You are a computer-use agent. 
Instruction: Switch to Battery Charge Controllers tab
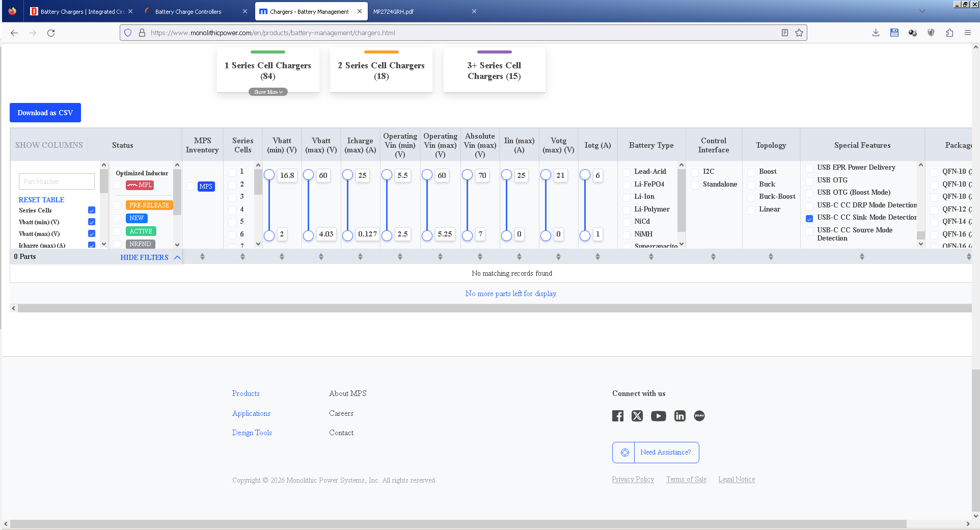click(188, 11)
